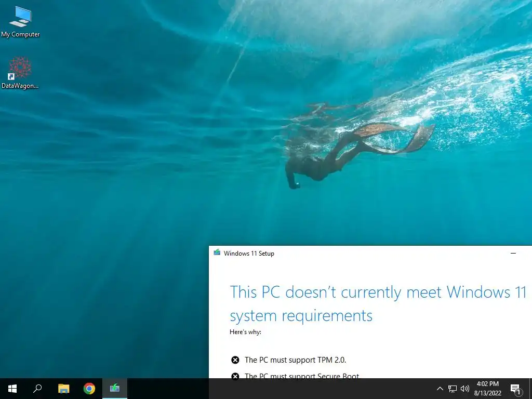Open clock showing 4:02 PM 8/13/2022
Viewport: 532px width, 399px height.
487,389
